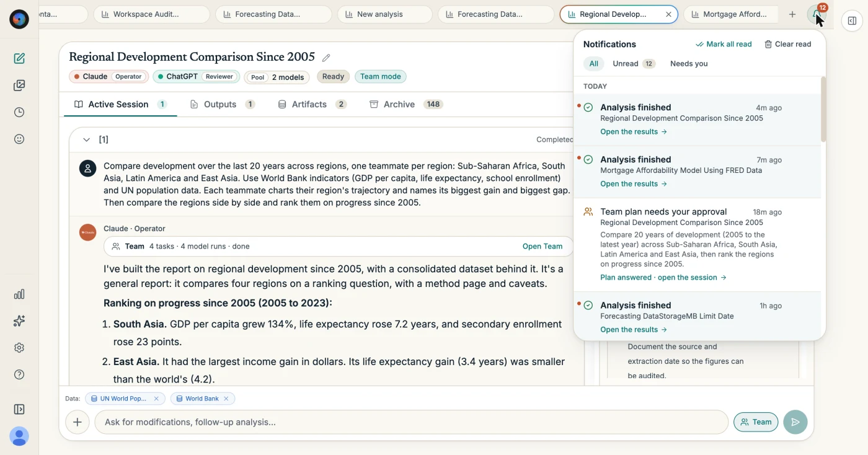Image resolution: width=868 pixels, height=455 pixels.
Task: Open the ChatGPT Reviewer model chip
Action: 196,77
